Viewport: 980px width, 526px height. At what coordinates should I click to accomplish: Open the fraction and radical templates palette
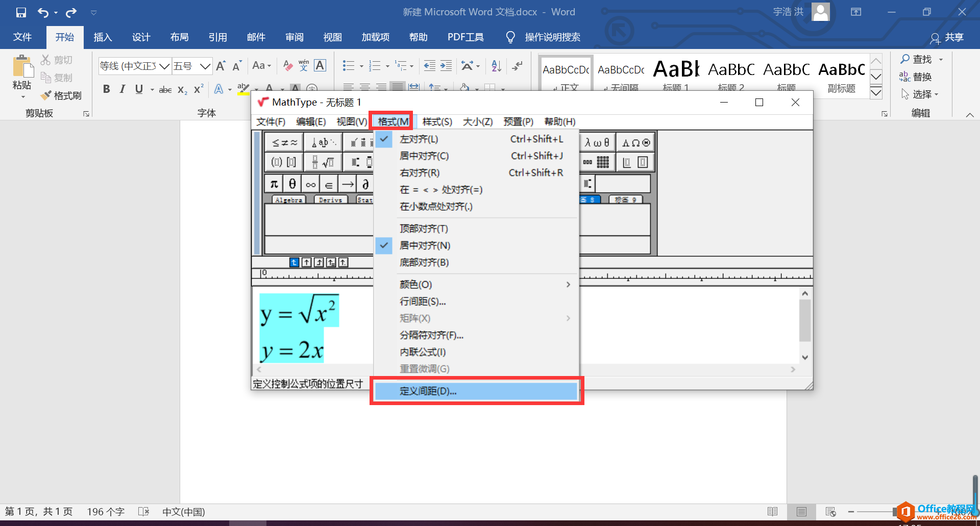click(324, 162)
